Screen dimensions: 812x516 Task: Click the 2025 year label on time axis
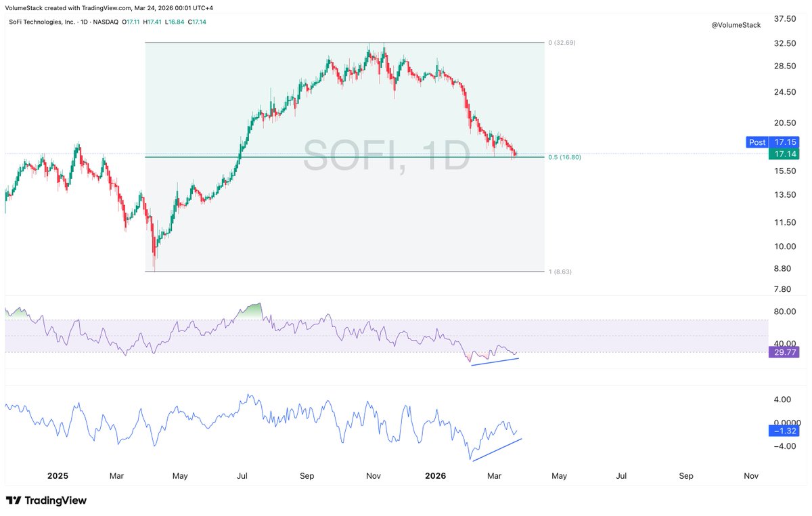57,476
